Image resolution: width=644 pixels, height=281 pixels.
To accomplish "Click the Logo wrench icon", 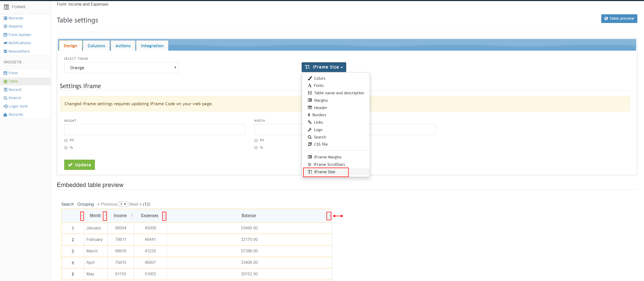I will tap(310, 130).
